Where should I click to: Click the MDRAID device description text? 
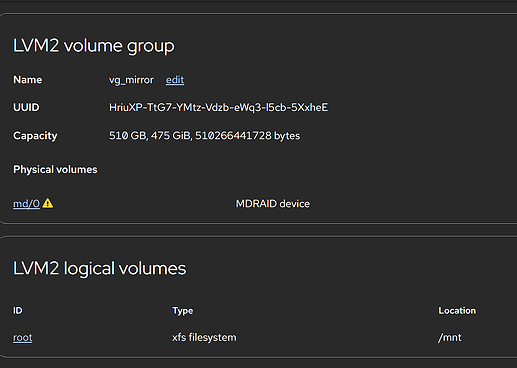point(273,204)
